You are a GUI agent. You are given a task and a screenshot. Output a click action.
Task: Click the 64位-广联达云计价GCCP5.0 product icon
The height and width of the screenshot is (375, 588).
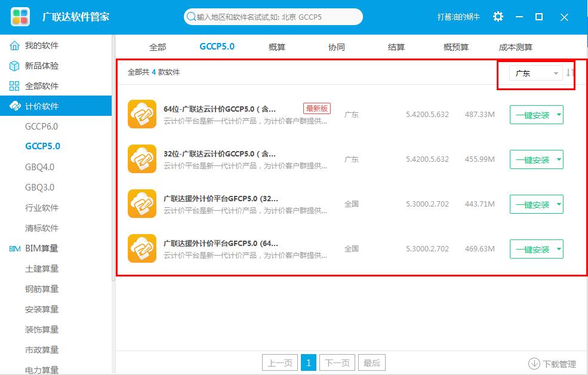coord(141,114)
